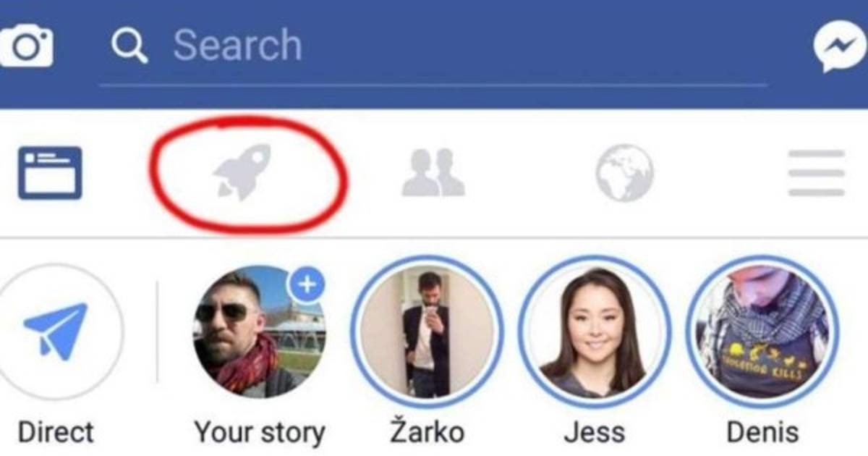Add to story with plus badge
The width and height of the screenshot is (868, 456).
(307, 284)
